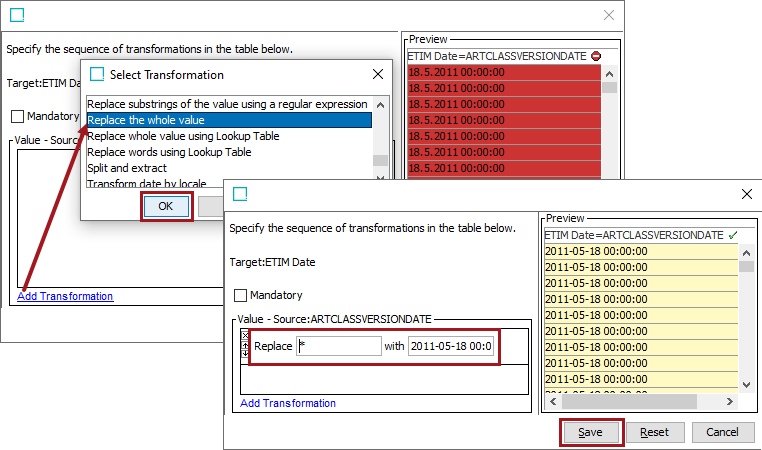Tick the Mandatory checkbox in the back dialog
This screenshot has height=450, width=762.
pos(17,117)
